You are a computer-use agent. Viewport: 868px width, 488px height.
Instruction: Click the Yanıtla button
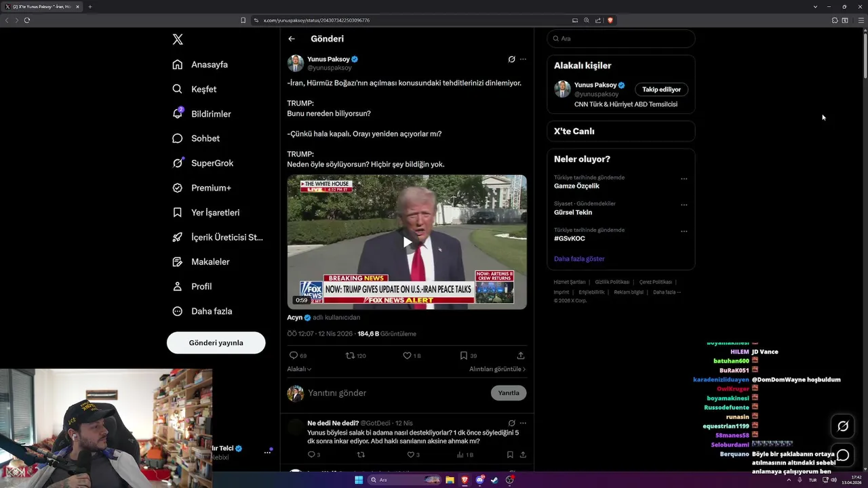coord(509,392)
